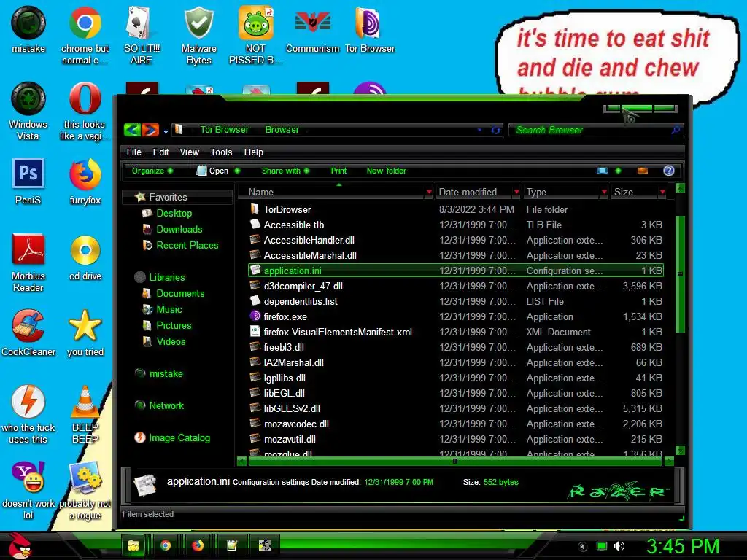Open the Date modified column filter dropdown

tap(516, 192)
